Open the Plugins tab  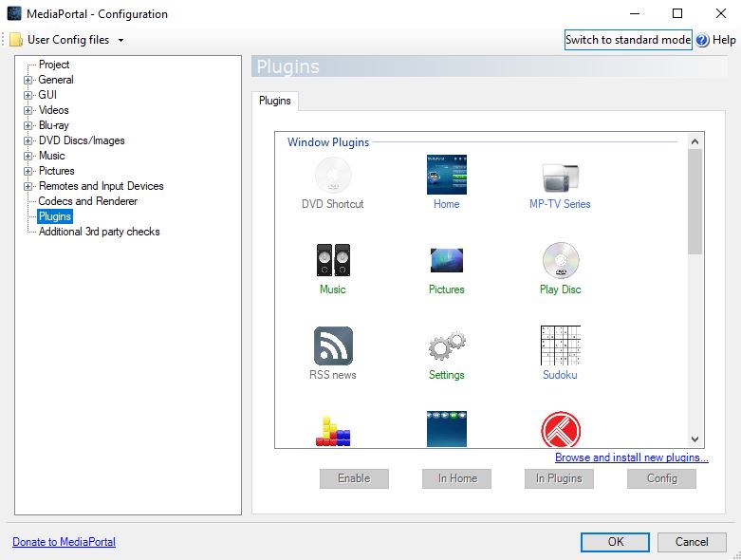275,101
